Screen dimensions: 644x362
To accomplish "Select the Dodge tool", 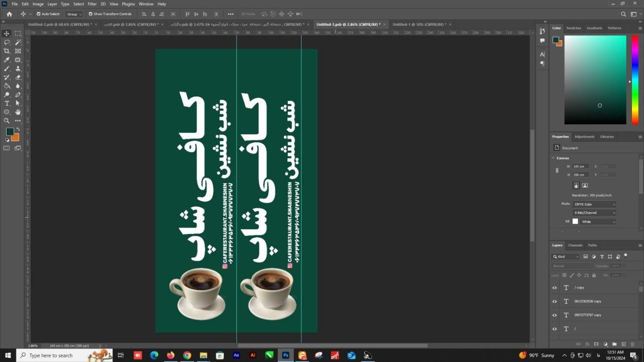I will (7, 95).
